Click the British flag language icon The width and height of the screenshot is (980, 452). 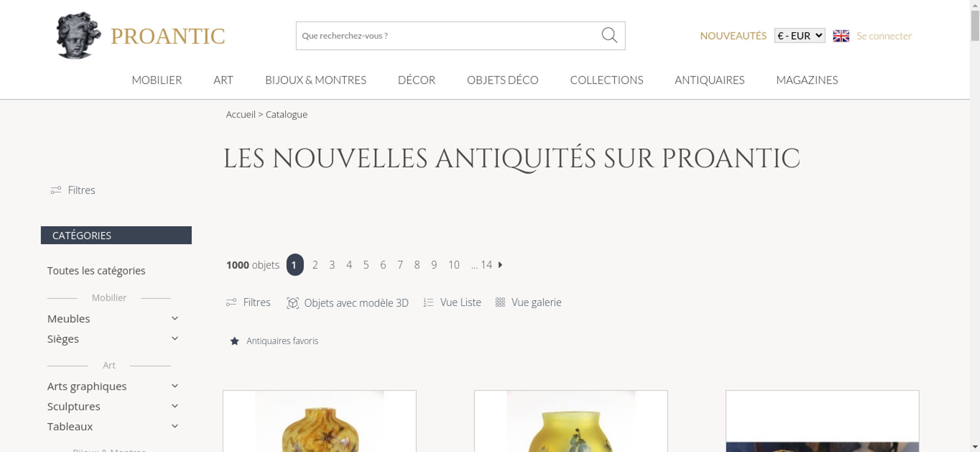pos(841,36)
